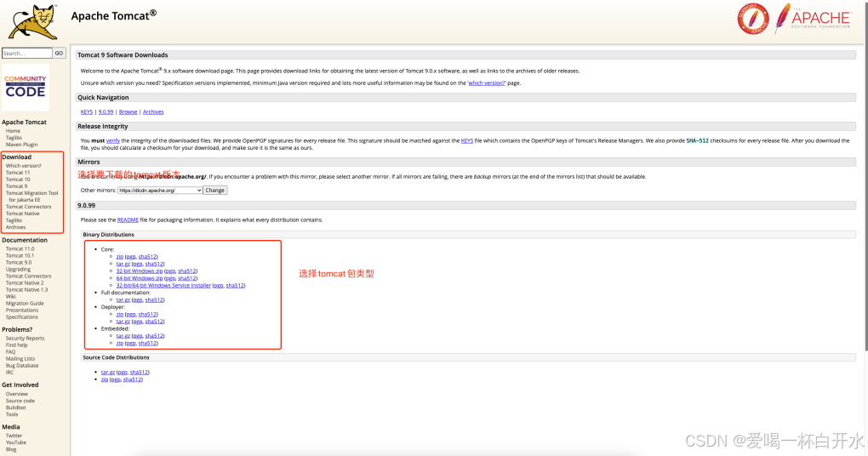Image resolution: width=868 pixels, height=456 pixels.
Task: Open the Support Apache round badge
Action: [753, 18]
